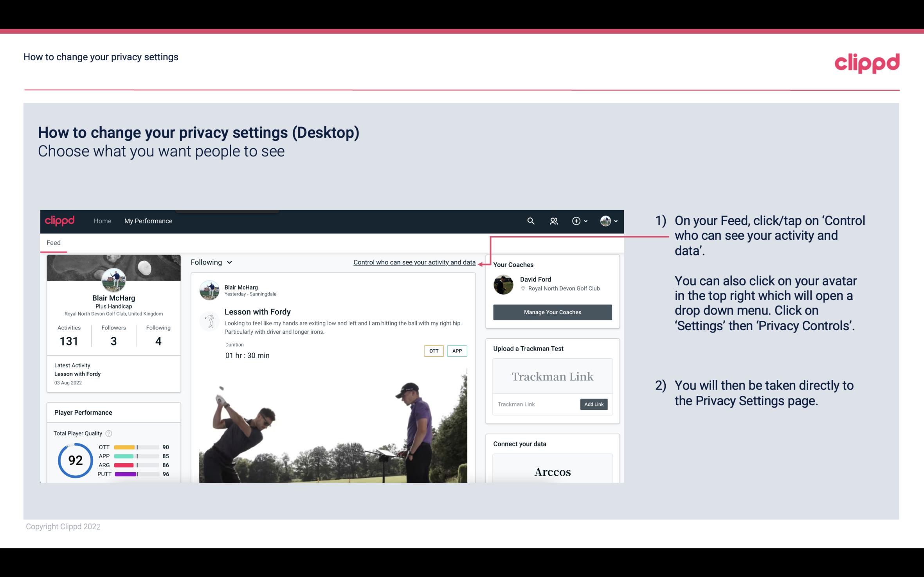
Task: Click 'Control who can see your activity and data' link
Action: pos(414,262)
